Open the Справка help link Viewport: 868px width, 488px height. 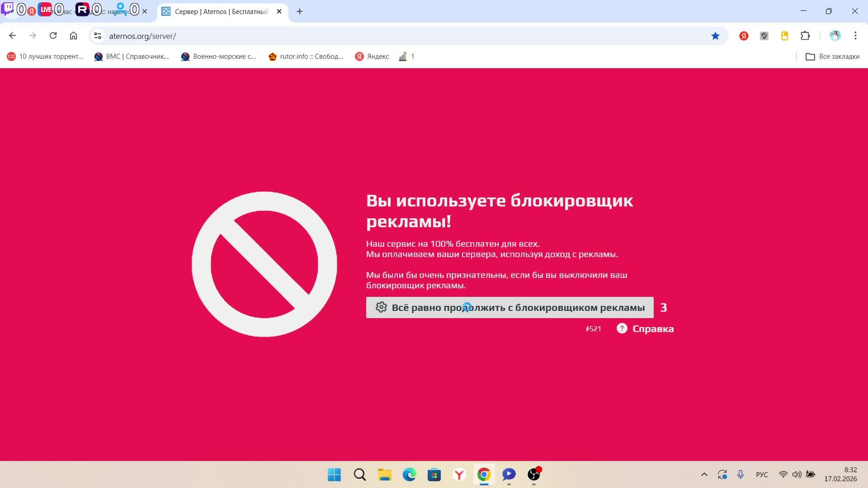(x=653, y=328)
